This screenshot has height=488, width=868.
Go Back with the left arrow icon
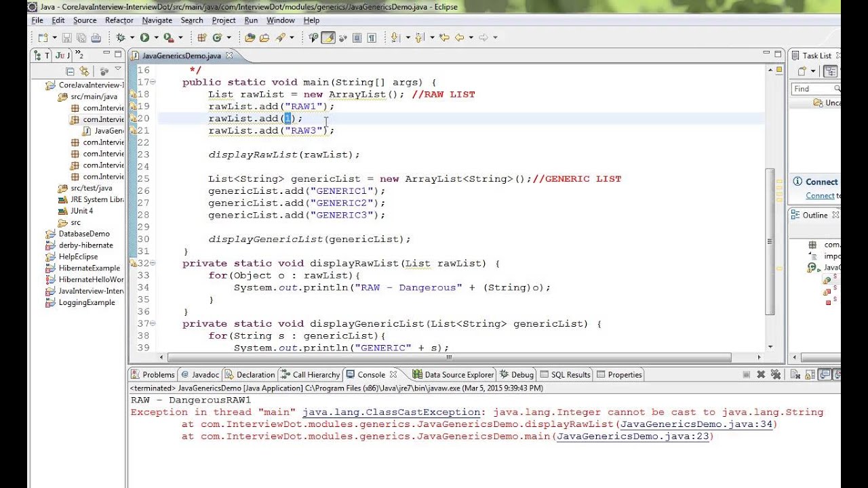pos(459,38)
